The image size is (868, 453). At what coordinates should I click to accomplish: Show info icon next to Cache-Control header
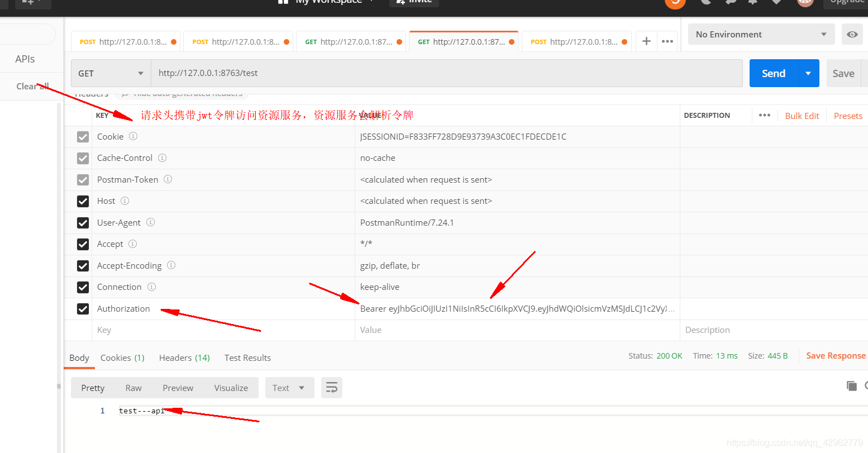tap(162, 158)
